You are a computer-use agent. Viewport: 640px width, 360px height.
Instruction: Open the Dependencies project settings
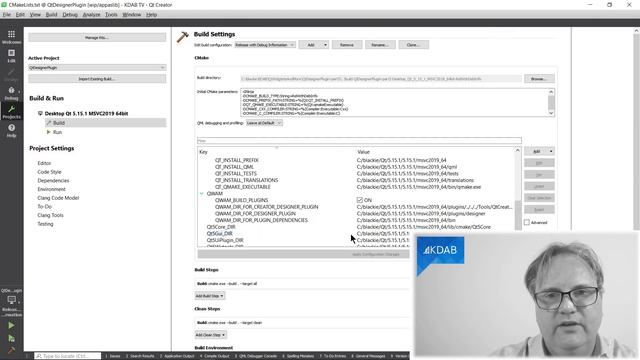pyautogui.click(x=53, y=180)
